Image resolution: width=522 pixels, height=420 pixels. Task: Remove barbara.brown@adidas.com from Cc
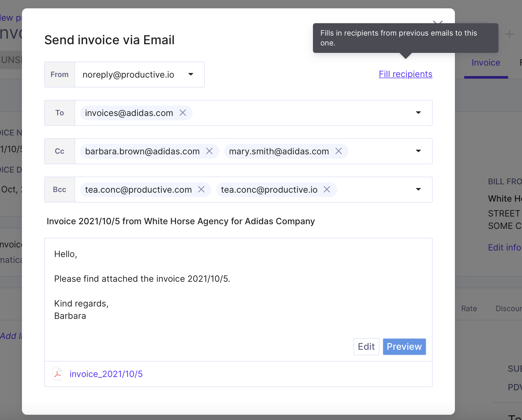209,151
